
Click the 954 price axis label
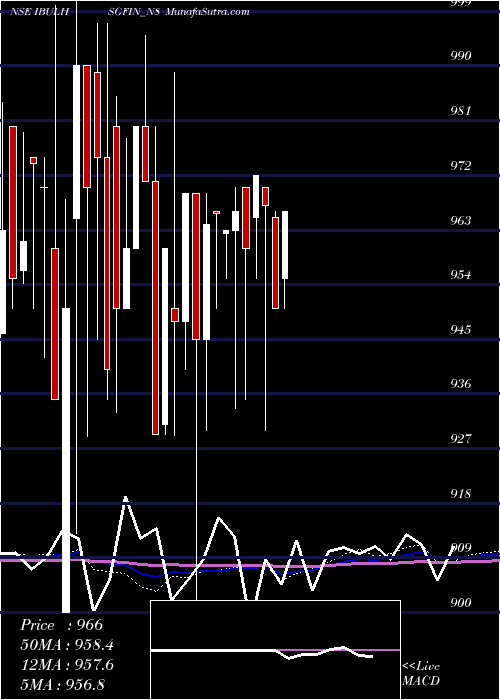pyautogui.click(x=460, y=274)
